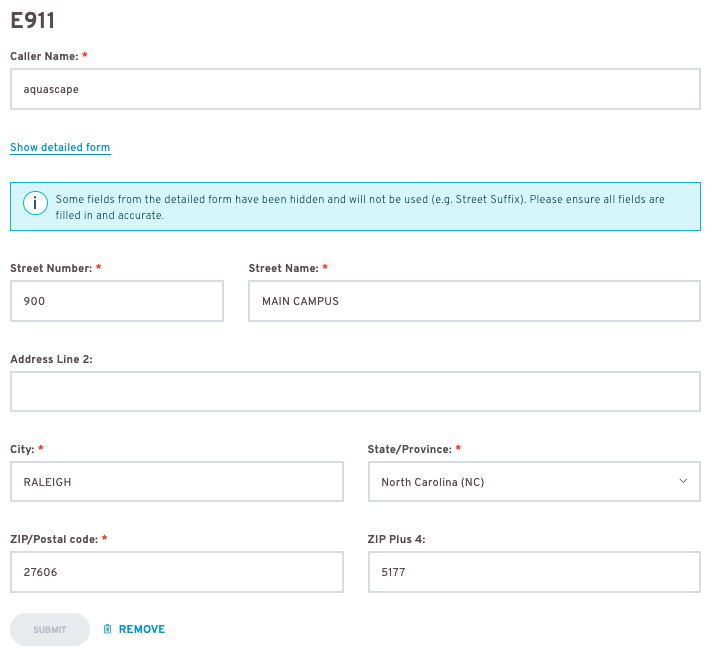Click the Street Number label
720x666 pixels.
(51, 268)
